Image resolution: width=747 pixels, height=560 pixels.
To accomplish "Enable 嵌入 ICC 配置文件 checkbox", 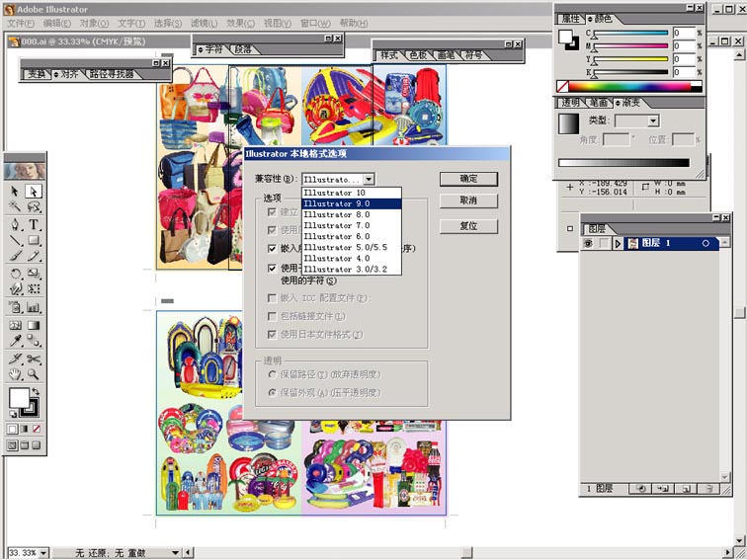I will pyautogui.click(x=272, y=298).
